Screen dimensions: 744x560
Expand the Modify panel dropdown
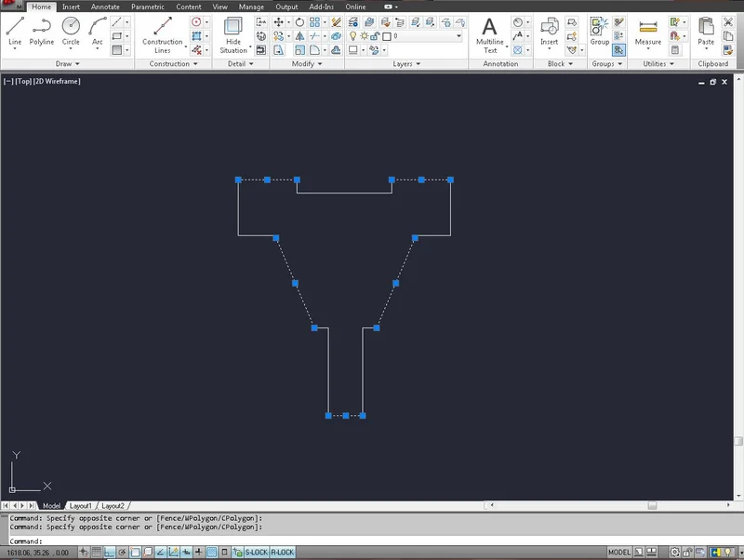[x=307, y=63]
